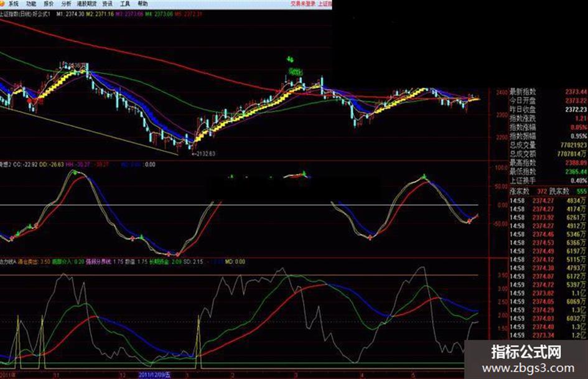Click the M2: 2371.16 moving average label
The height and width of the screenshot is (379, 588).
pyautogui.click(x=100, y=14)
